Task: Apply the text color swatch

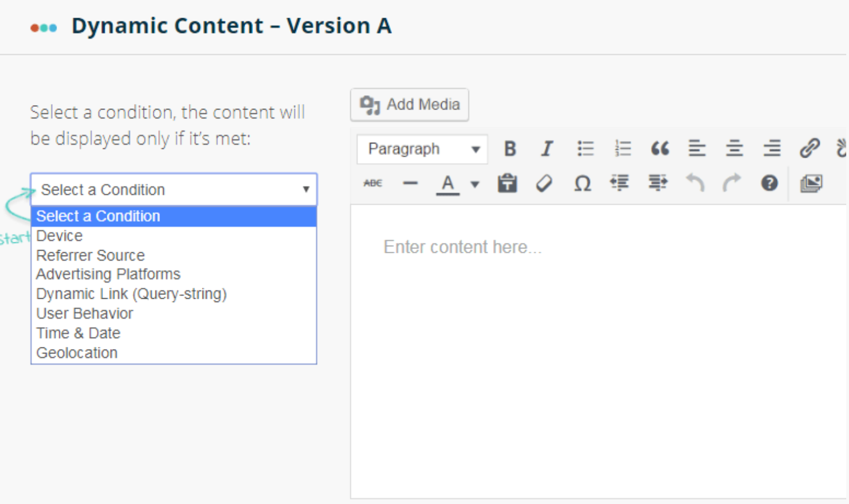Action: click(x=448, y=184)
